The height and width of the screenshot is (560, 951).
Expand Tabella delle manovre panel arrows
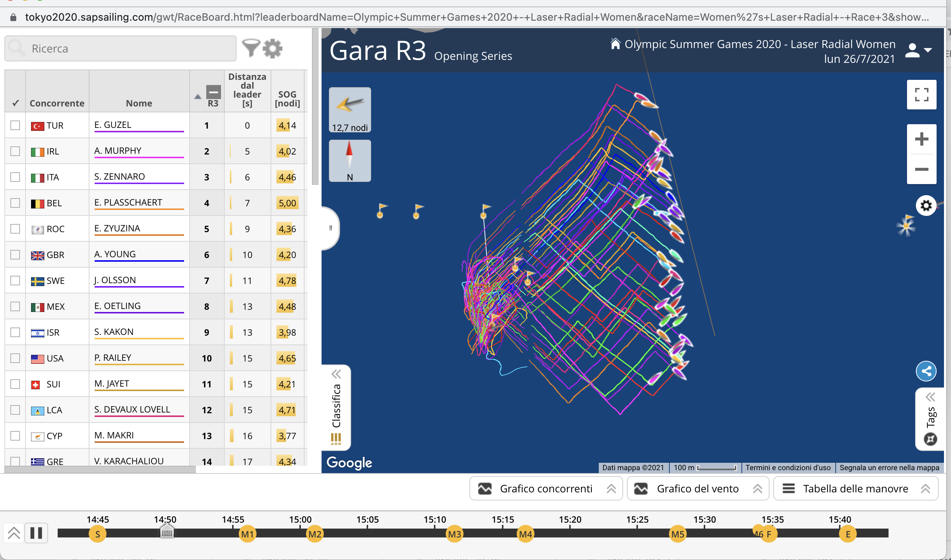(x=925, y=489)
